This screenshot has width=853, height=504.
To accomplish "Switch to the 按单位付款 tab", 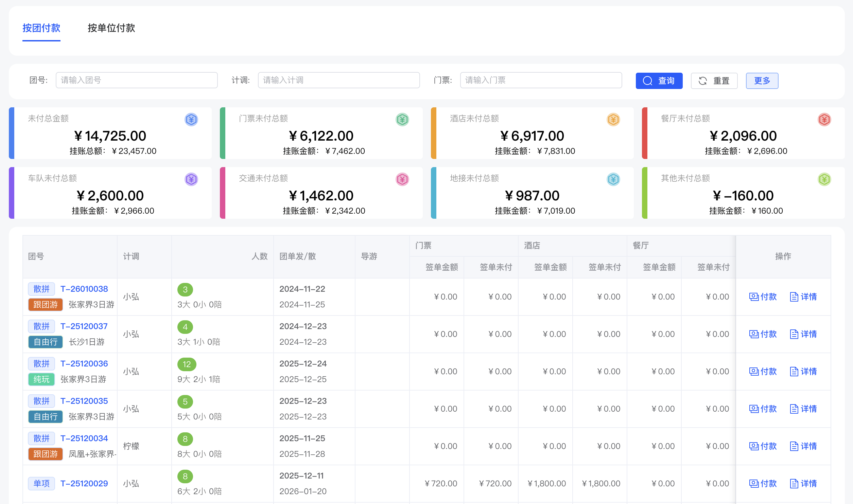I will (x=111, y=28).
